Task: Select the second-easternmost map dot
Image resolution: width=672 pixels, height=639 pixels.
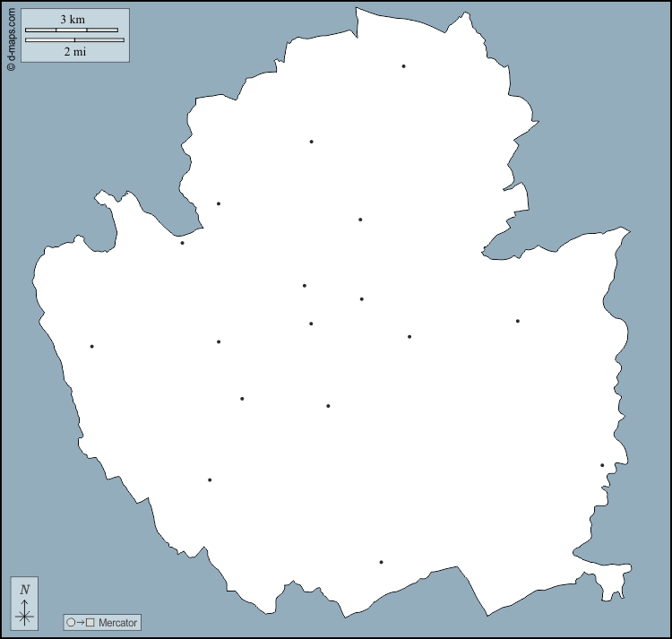Action: tap(517, 321)
